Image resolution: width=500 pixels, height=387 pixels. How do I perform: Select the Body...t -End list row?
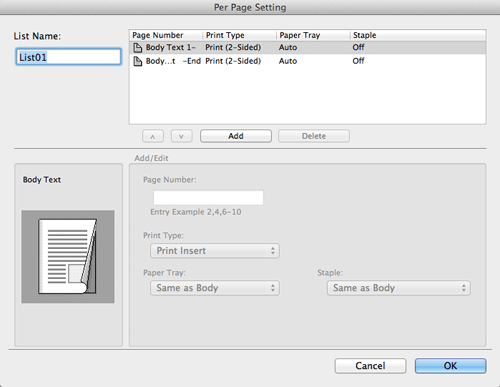click(308, 61)
